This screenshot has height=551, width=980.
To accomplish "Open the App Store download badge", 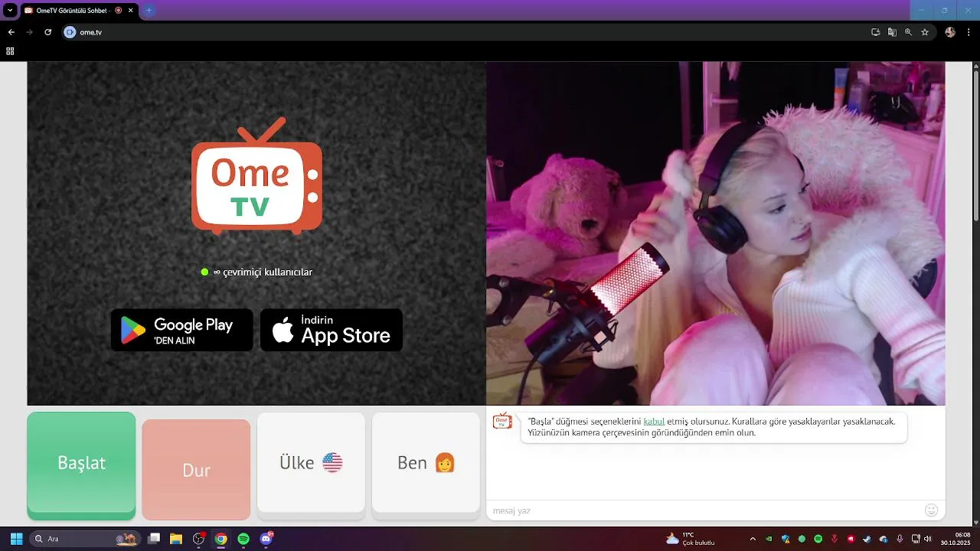I will coord(332,330).
